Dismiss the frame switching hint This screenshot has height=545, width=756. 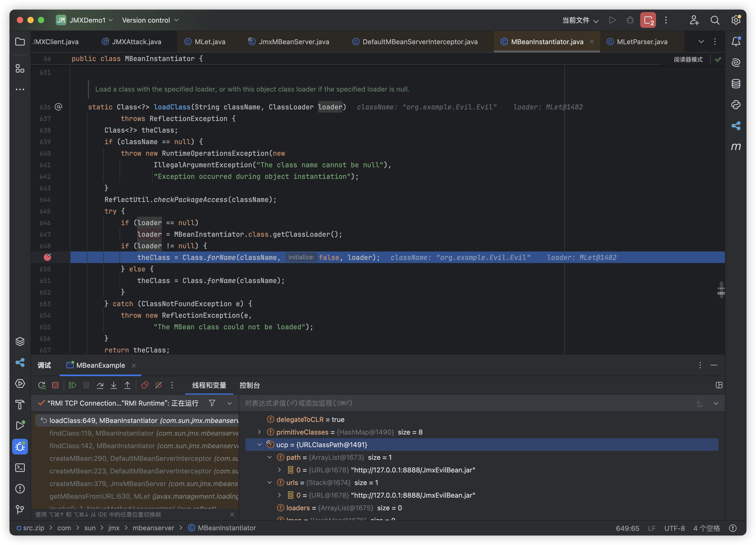pos(232,514)
